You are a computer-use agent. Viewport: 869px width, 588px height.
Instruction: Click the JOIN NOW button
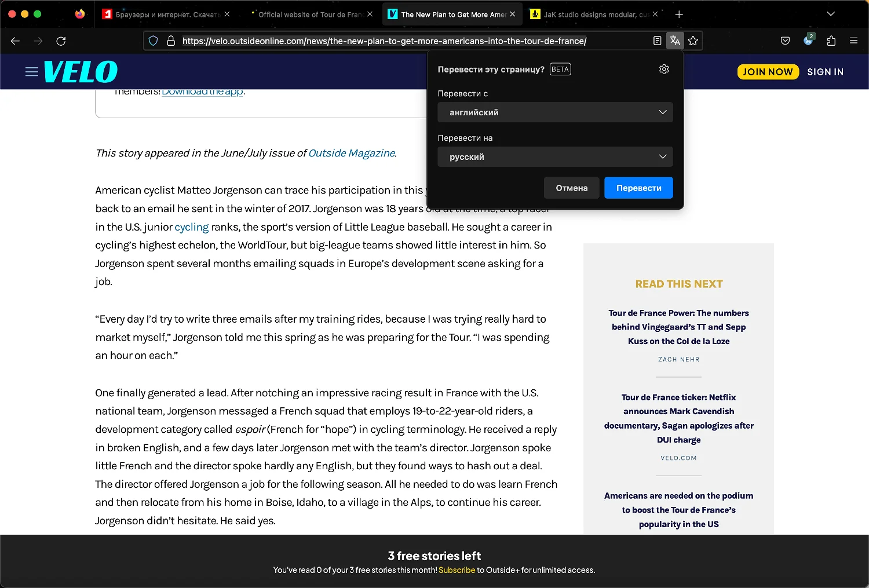(768, 72)
